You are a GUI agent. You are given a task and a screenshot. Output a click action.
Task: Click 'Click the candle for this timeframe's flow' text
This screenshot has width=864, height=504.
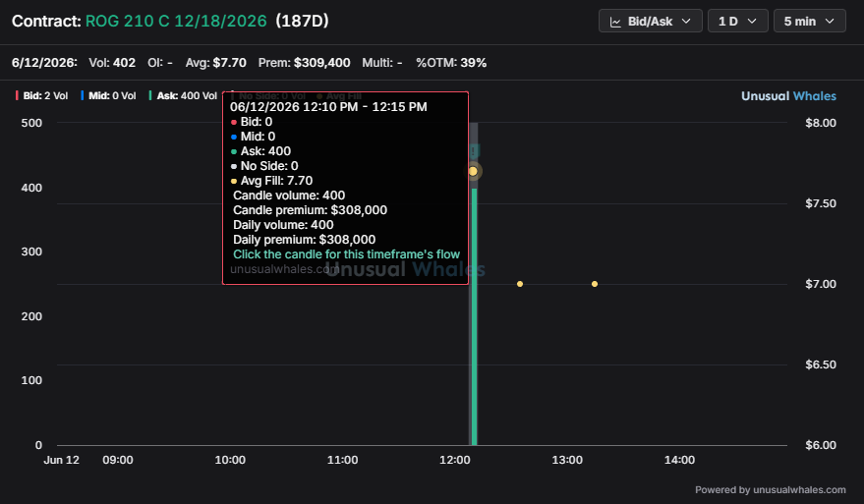click(x=346, y=254)
